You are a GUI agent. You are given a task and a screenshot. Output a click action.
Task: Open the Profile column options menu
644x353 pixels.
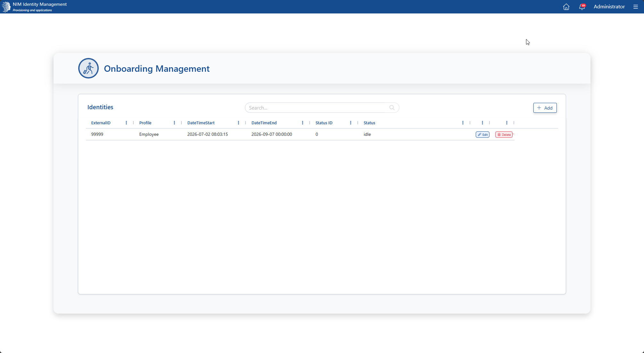(174, 123)
